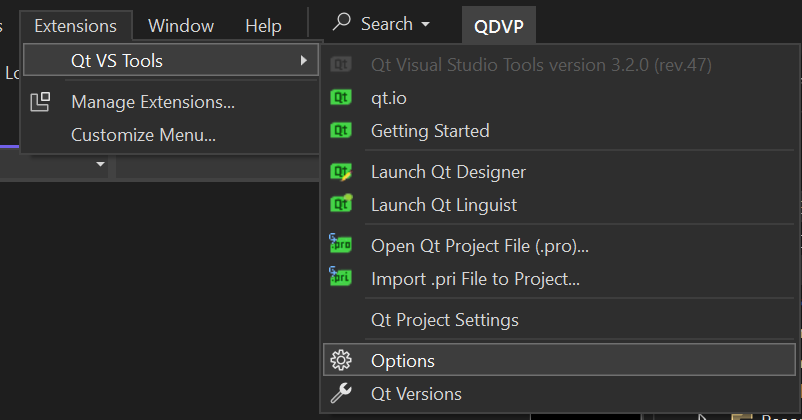Screen dimensions: 802x420
Task: Click the qt.io green Qt icon
Action: (341, 98)
